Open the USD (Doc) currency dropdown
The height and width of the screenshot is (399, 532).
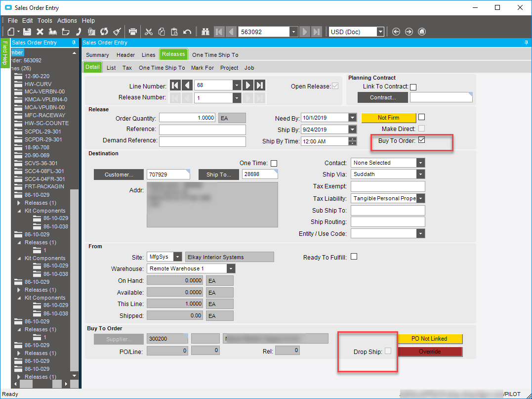point(381,32)
